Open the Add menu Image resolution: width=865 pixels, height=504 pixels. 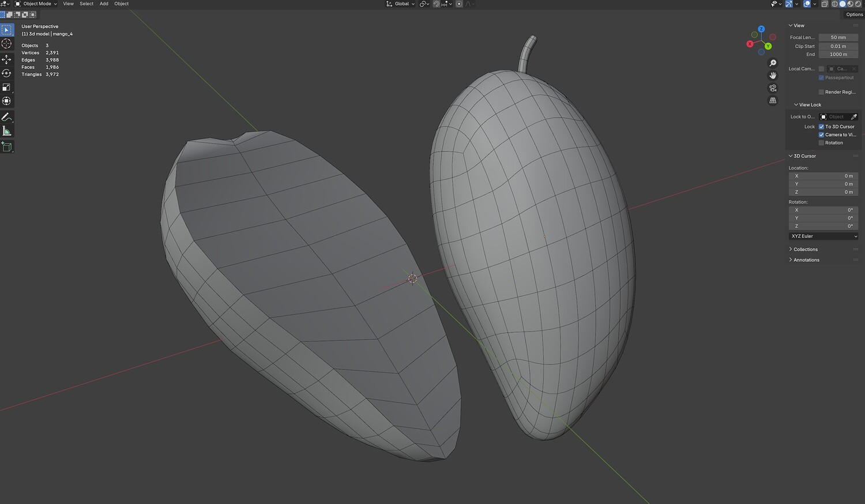[x=104, y=4]
